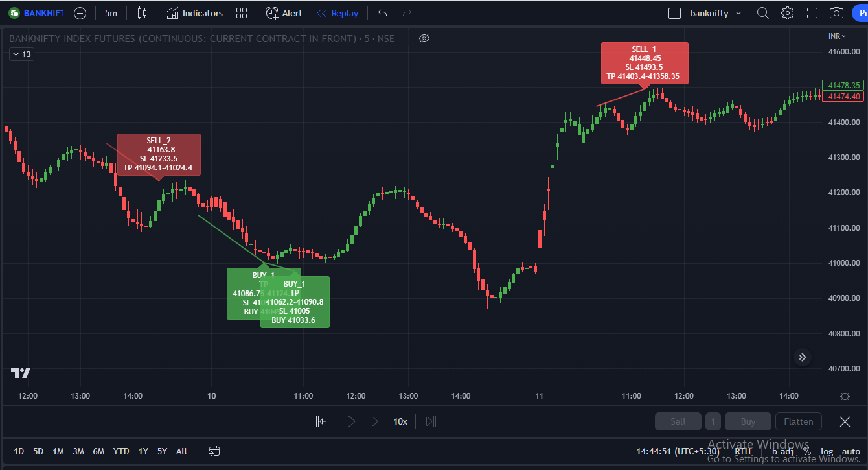Expand the banknifty layout name dropdown
The image size is (868, 470).
point(715,13)
